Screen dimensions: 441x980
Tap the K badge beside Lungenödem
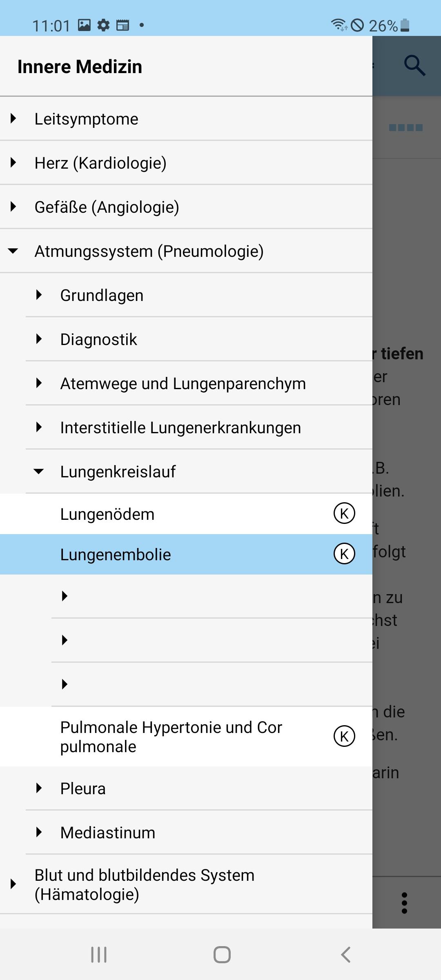tap(344, 514)
